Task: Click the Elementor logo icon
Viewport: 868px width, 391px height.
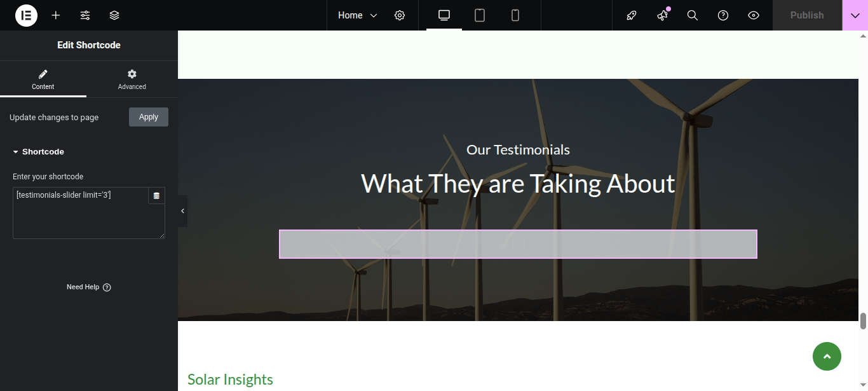Action: coord(26,15)
